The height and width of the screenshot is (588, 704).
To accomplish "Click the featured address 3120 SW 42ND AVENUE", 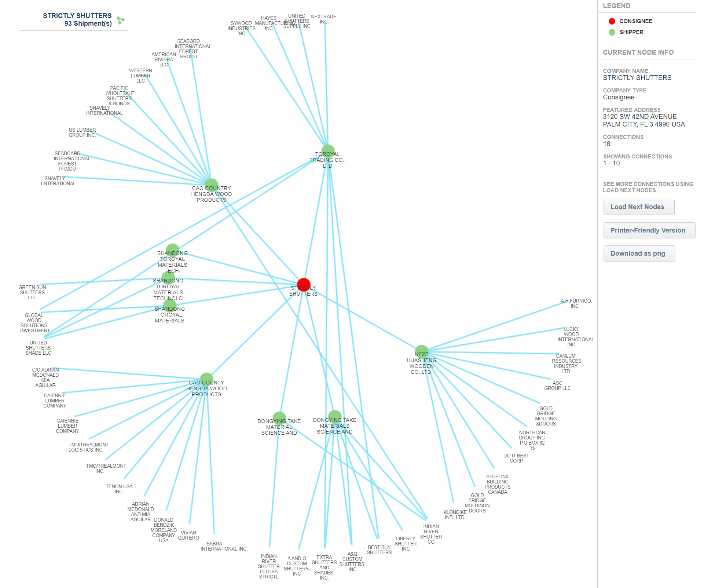I will [x=640, y=117].
